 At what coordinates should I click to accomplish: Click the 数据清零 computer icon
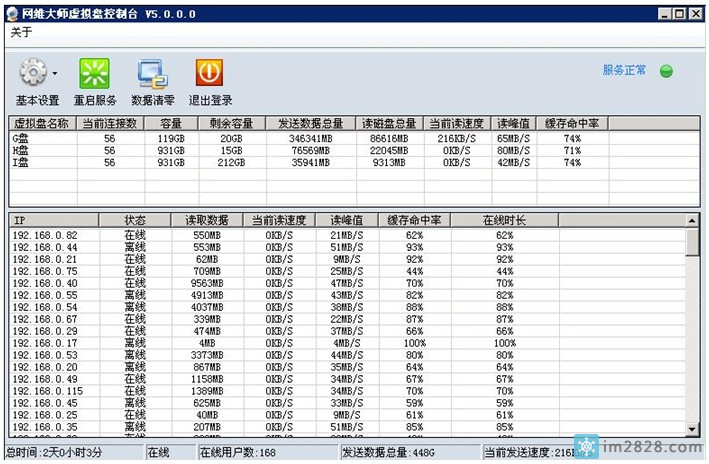[153, 73]
